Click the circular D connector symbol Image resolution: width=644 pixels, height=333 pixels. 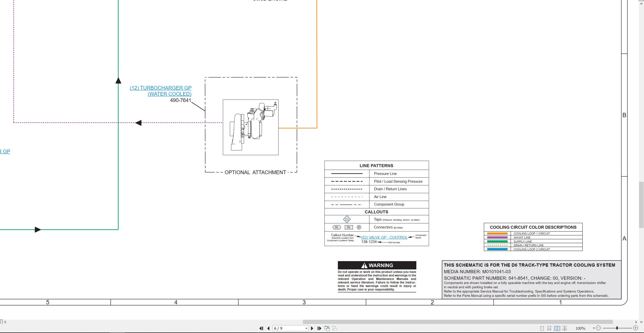click(359, 227)
